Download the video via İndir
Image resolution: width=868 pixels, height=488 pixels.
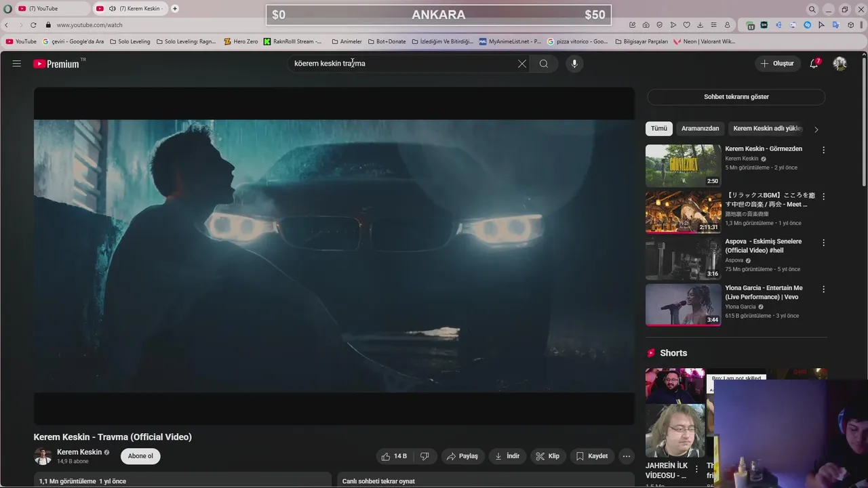pos(507,456)
